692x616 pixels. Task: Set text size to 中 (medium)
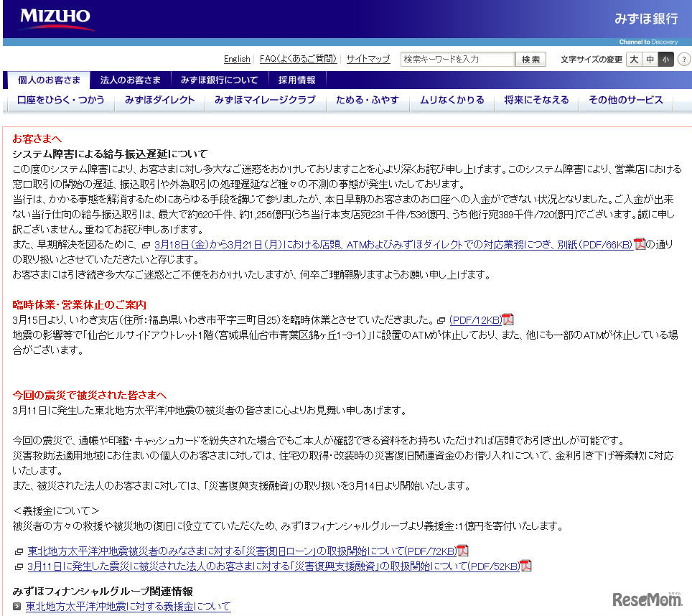[650, 59]
